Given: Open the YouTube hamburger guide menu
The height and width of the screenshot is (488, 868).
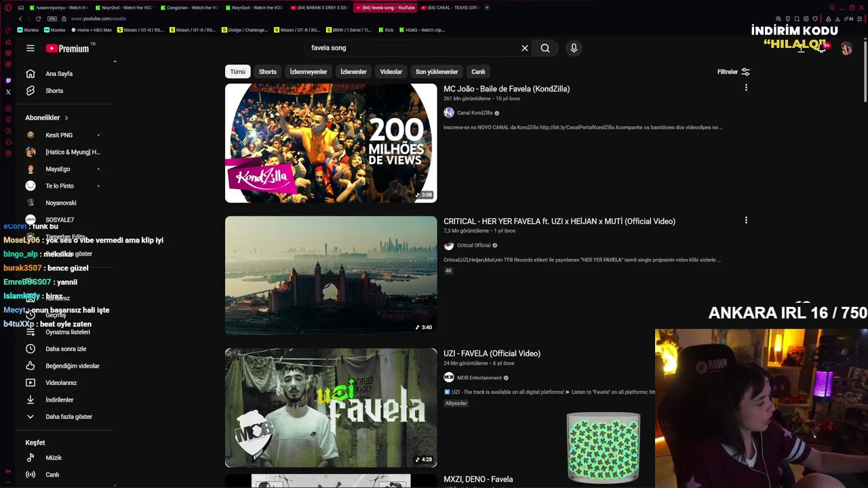Looking at the screenshot, I should point(31,48).
